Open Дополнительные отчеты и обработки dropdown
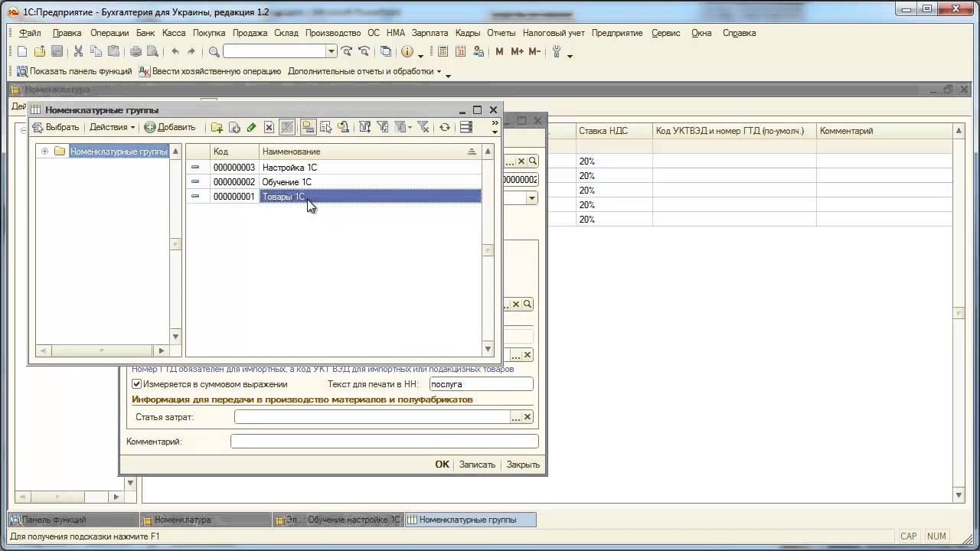Screen dimensions: 980x551 point(364,71)
